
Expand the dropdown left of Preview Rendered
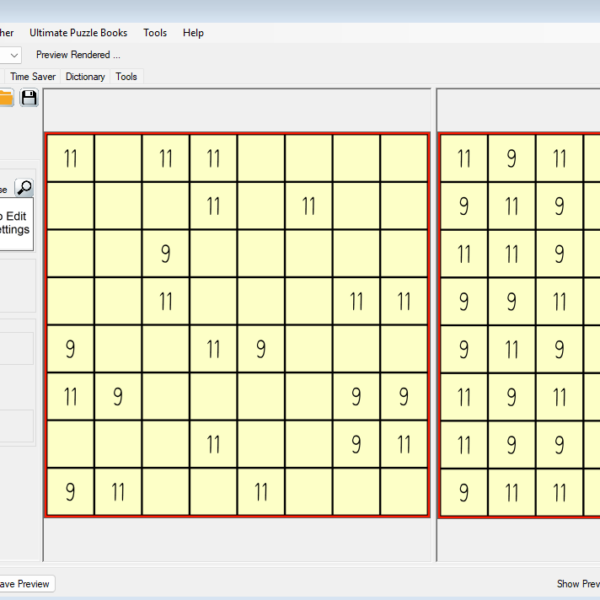(14, 55)
